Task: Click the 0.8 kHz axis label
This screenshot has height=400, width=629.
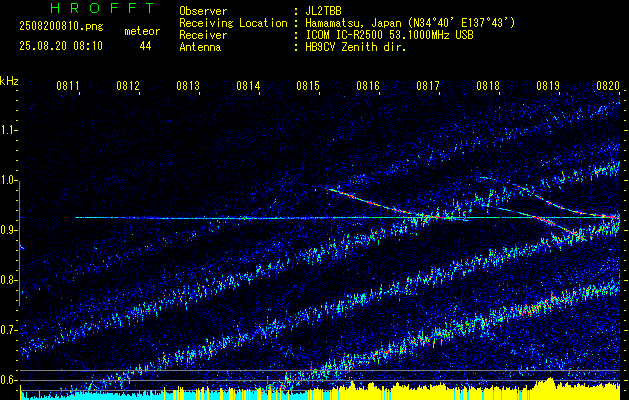Action: (8, 280)
